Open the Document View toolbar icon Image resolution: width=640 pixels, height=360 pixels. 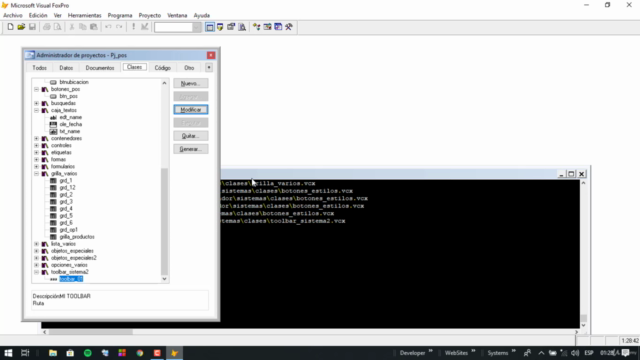point(242,27)
